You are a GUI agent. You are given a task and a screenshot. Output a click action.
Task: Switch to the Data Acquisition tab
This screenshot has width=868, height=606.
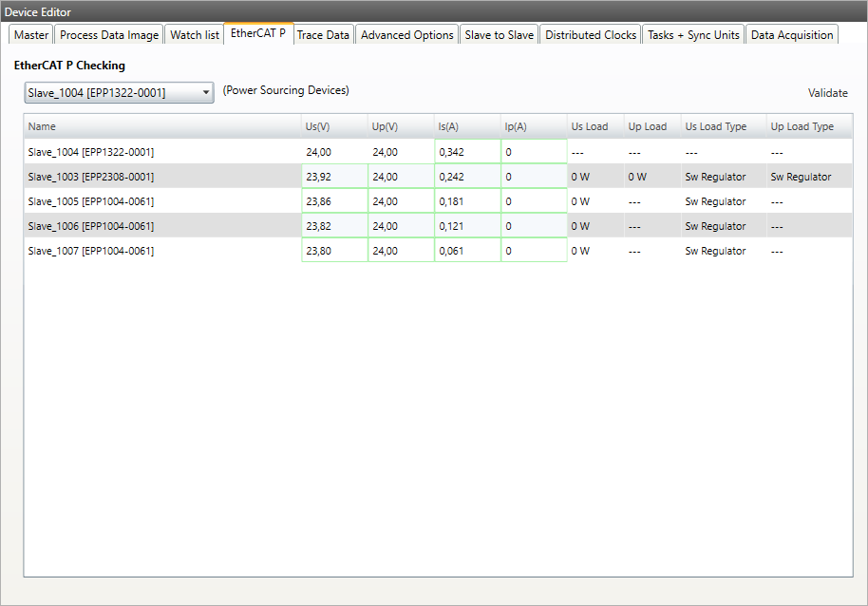[x=791, y=35]
